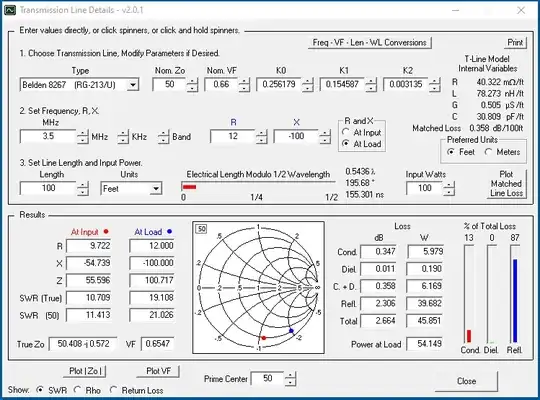This screenshot has width=540, height=400.
Task: Click the Plot |Zo| button
Action: point(85,371)
